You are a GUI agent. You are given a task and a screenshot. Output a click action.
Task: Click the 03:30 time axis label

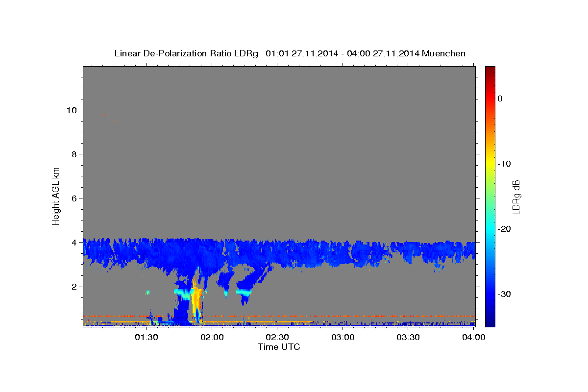tap(408, 337)
